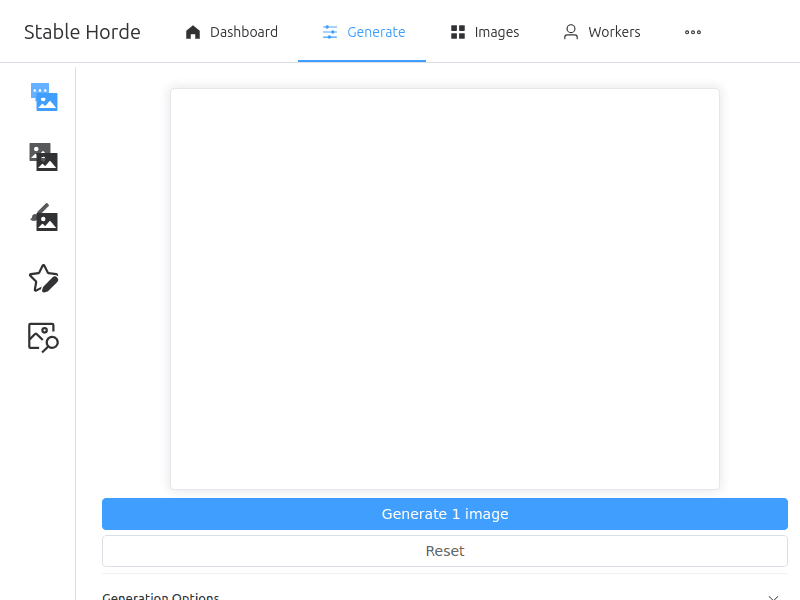The image size is (800, 600).
Task: Click the Generate sliders icon
Action: click(330, 32)
